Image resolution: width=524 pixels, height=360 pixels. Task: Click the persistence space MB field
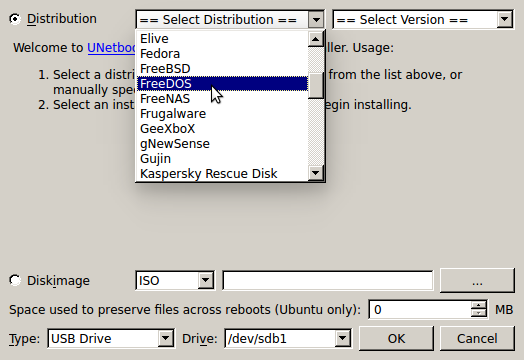420,310
